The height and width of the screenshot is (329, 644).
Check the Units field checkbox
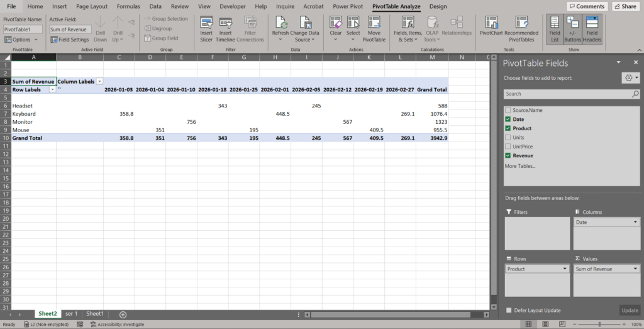click(508, 137)
